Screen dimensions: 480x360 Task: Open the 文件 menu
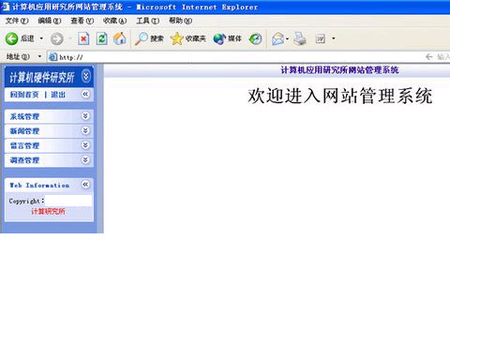(x=17, y=21)
